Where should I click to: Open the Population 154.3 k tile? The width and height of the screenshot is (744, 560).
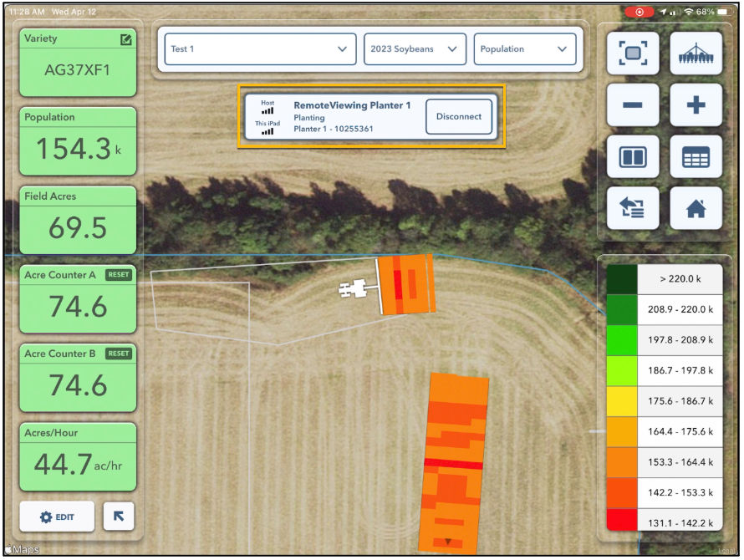click(78, 141)
